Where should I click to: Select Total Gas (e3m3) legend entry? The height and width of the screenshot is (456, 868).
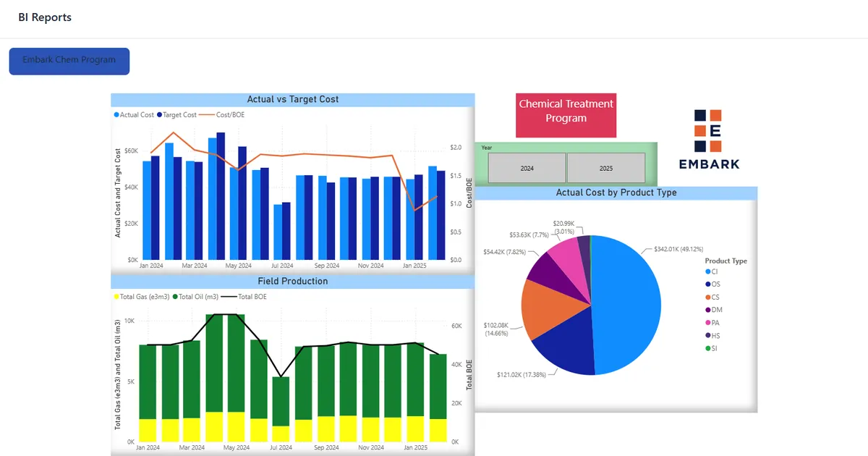pyautogui.click(x=142, y=297)
